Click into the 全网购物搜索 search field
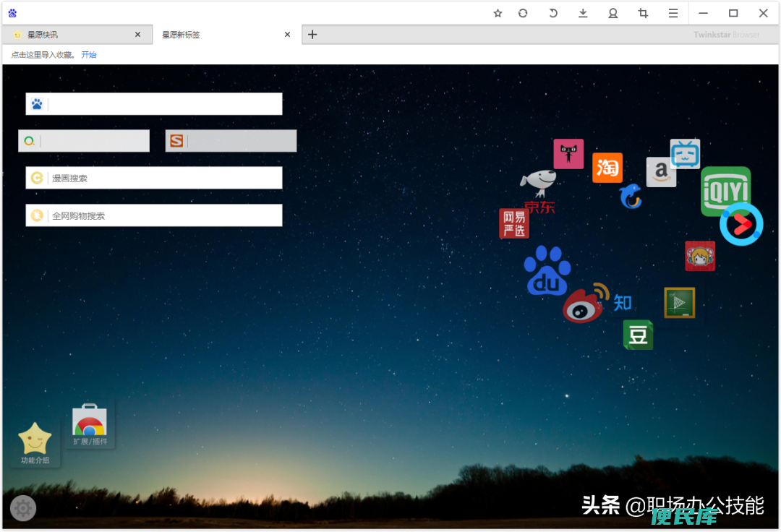The image size is (781, 532). point(154,215)
